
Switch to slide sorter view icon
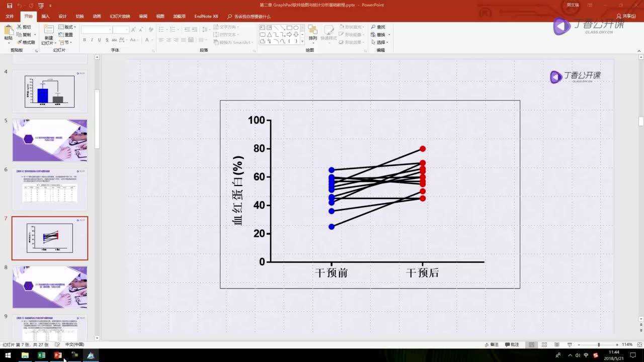[543, 345]
